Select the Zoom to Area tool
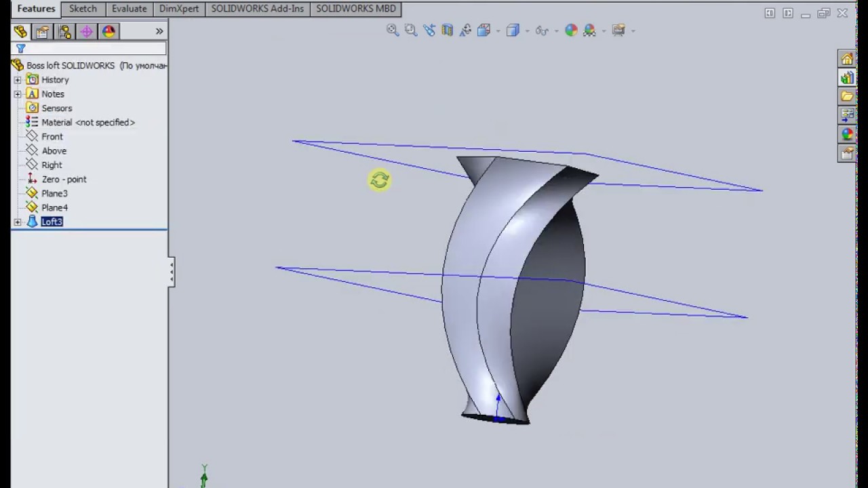 411,30
